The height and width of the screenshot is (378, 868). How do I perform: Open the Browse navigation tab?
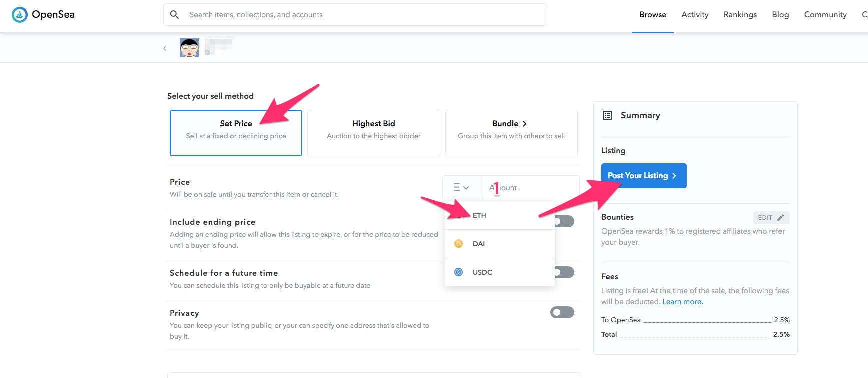(653, 15)
